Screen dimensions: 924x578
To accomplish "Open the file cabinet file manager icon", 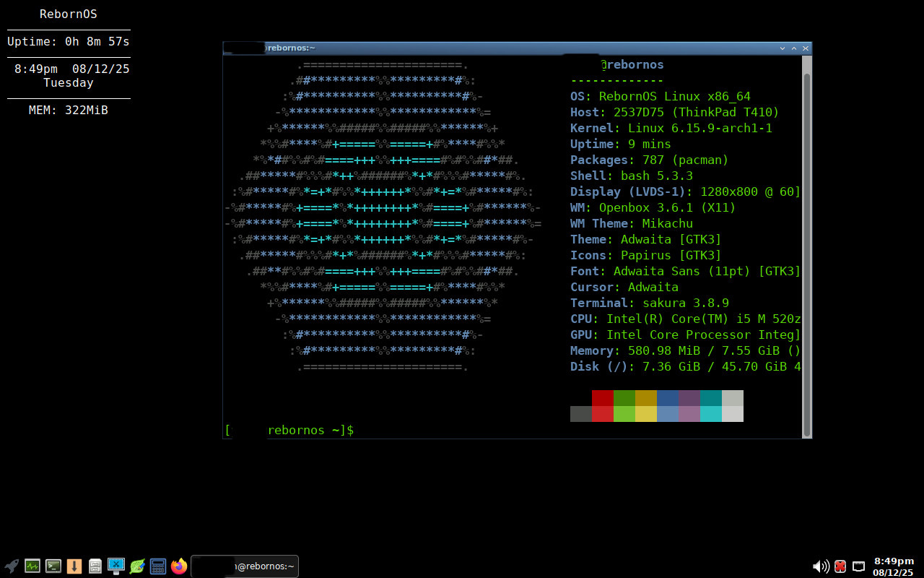I will [x=95, y=566].
